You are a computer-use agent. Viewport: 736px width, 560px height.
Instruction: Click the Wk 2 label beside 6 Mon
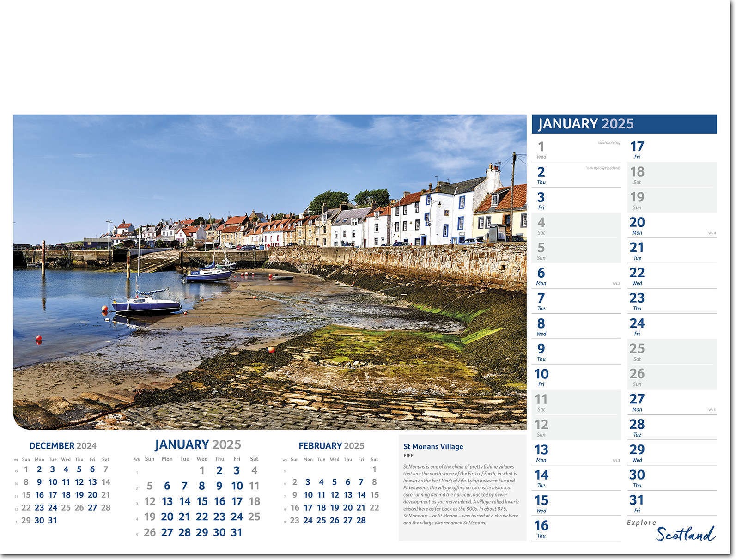pyautogui.click(x=616, y=284)
